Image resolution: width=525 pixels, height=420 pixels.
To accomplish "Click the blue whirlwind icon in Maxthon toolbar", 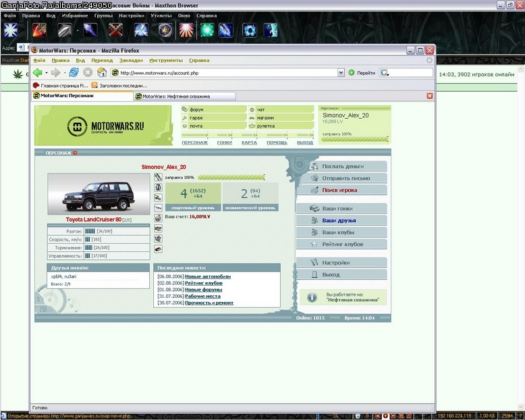I will tap(141, 30).
